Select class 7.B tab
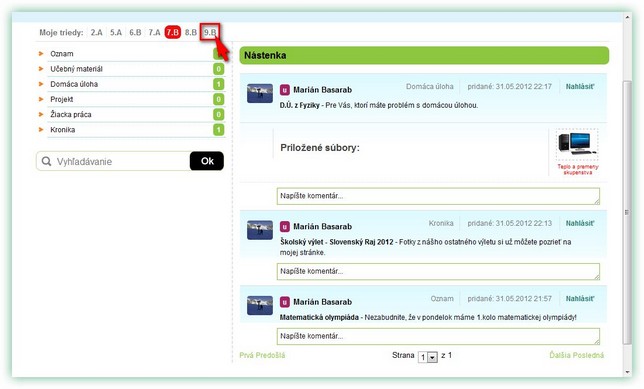This screenshot has height=389, width=644. (172, 32)
